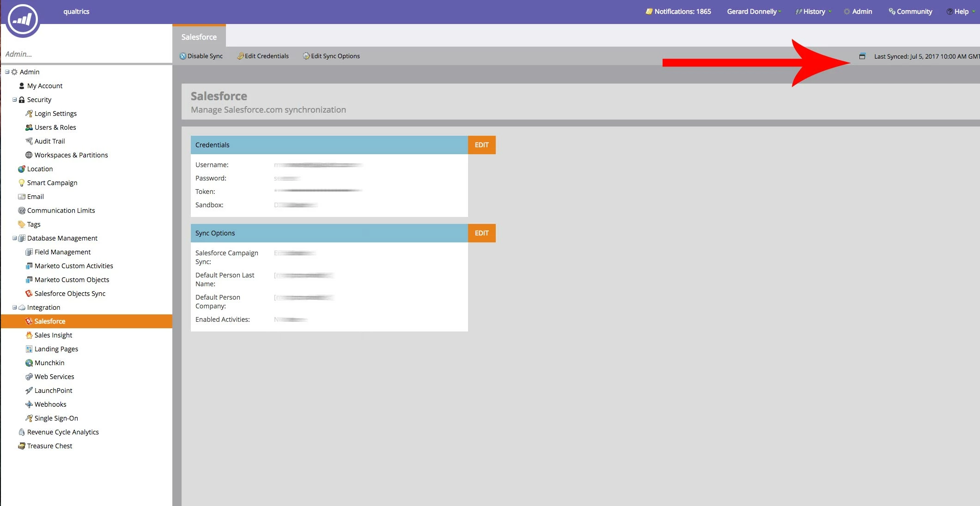
Task: Select the Salesforce tab
Action: [199, 37]
